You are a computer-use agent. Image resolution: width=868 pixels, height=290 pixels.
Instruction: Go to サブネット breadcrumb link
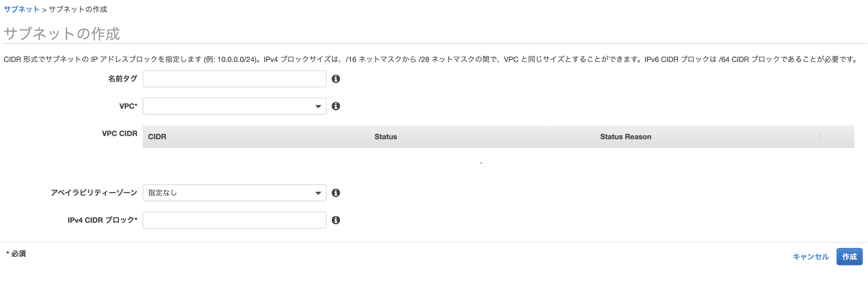click(x=22, y=9)
